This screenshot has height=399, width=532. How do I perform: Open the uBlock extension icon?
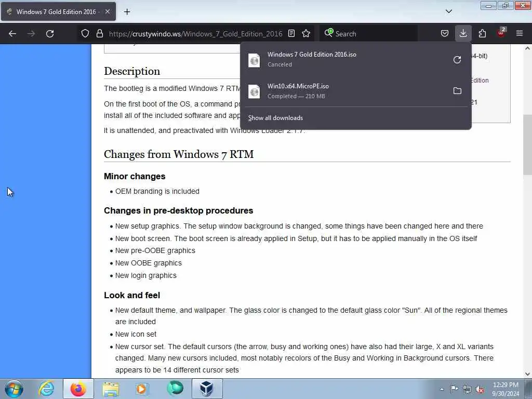pyautogui.click(x=501, y=33)
